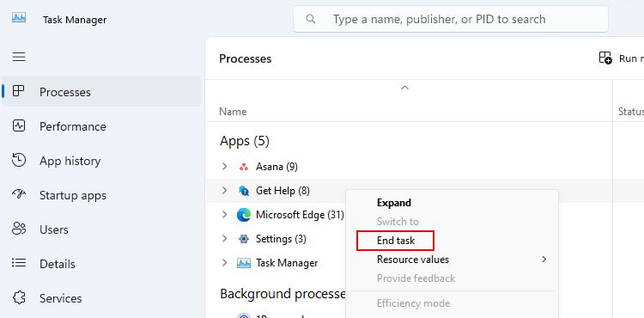
Task: Click the Processes icon in sidebar
Action: click(x=19, y=91)
